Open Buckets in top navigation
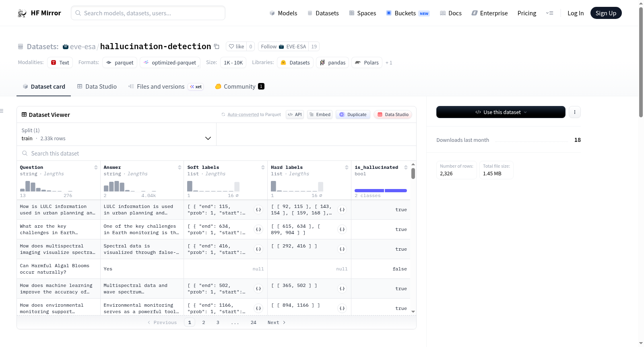 click(x=408, y=13)
